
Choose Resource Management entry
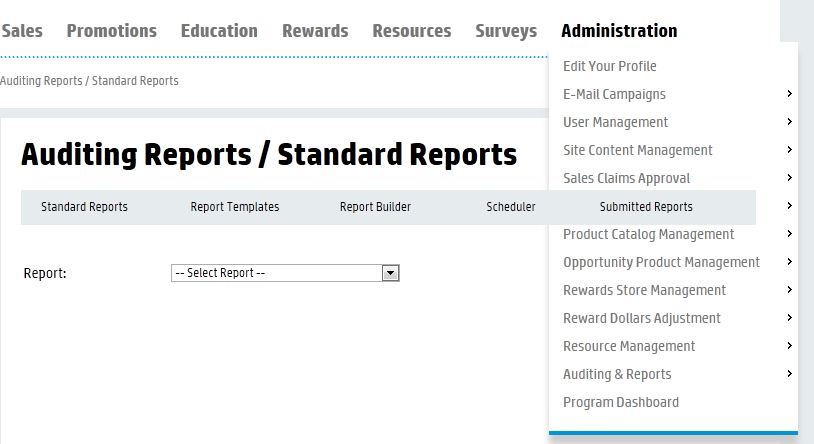pos(629,346)
